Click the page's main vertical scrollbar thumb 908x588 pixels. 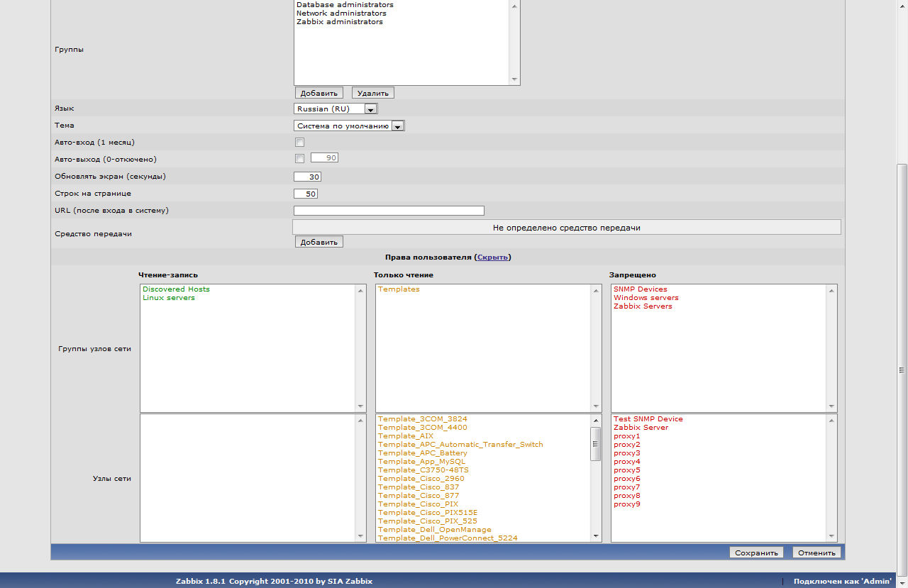click(902, 370)
